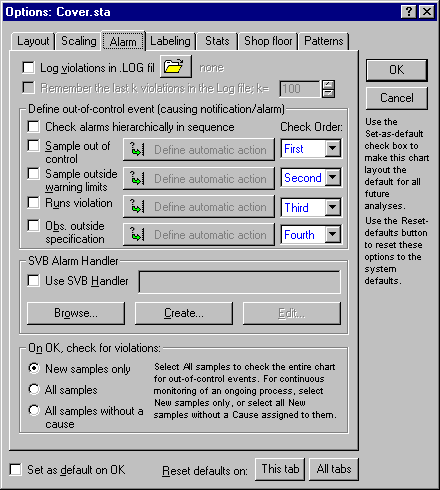Click the k violations value field
Image resolution: width=440 pixels, height=490 pixels.
(x=299, y=89)
